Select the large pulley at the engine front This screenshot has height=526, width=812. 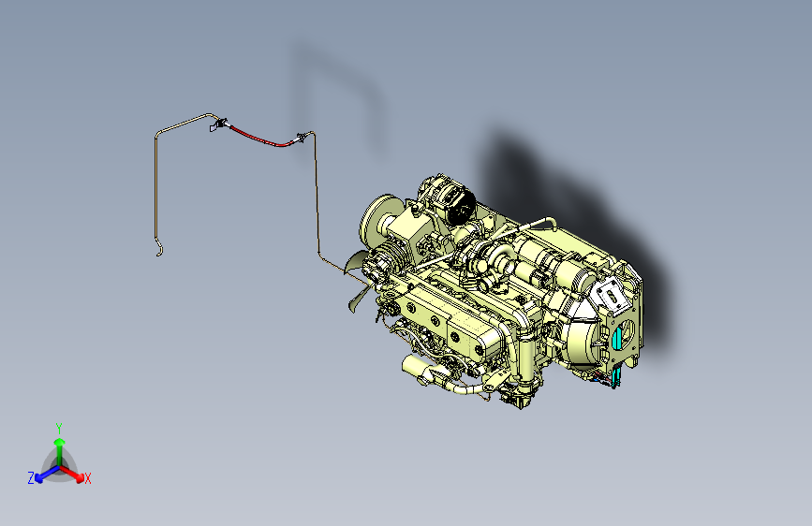pos(377,220)
